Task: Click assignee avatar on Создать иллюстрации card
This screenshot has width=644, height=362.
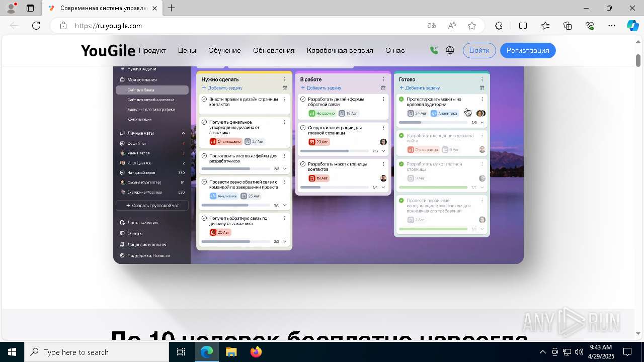Action: click(383, 142)
